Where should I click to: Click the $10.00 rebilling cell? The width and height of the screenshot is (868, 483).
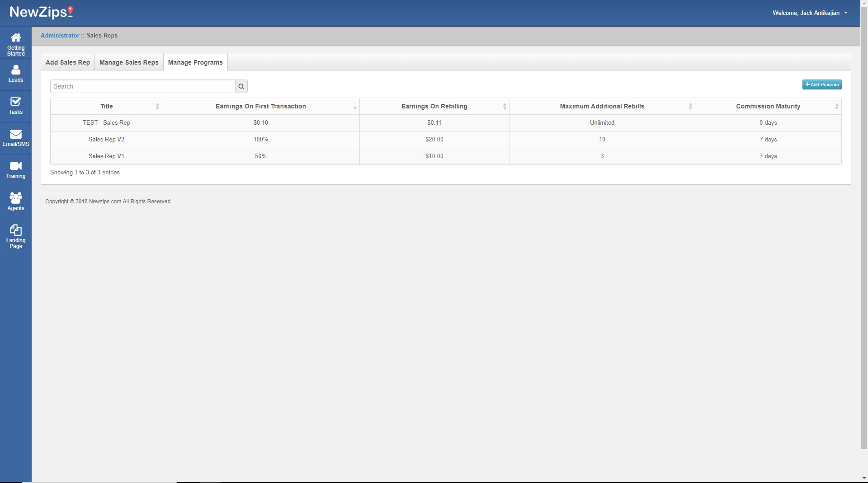point(434,156)
